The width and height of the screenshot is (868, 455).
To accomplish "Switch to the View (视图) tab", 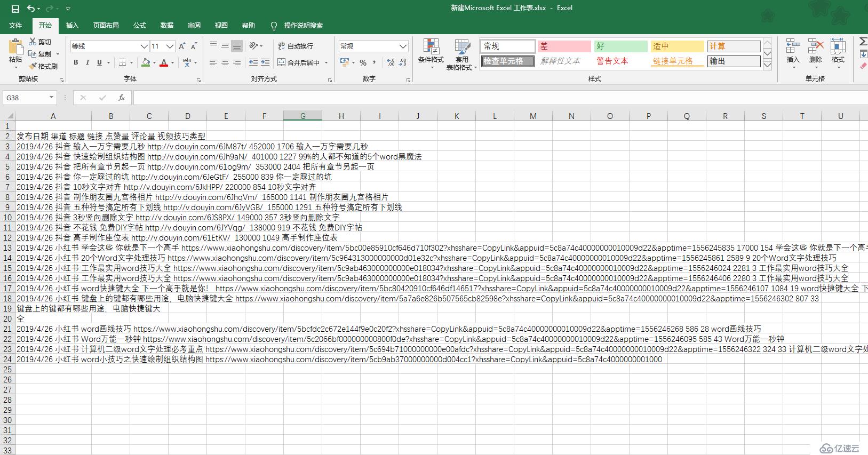I will pos(221,25).
